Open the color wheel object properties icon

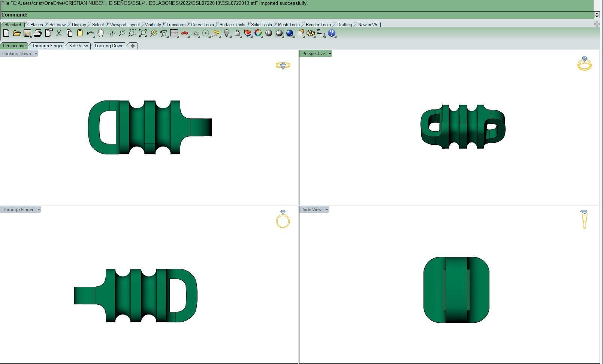tap(258, 33)
